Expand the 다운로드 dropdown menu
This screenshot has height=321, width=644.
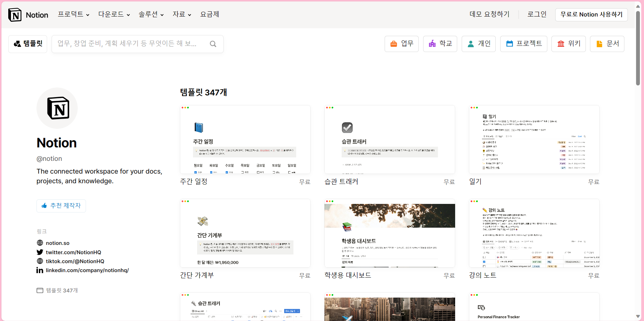114,14
